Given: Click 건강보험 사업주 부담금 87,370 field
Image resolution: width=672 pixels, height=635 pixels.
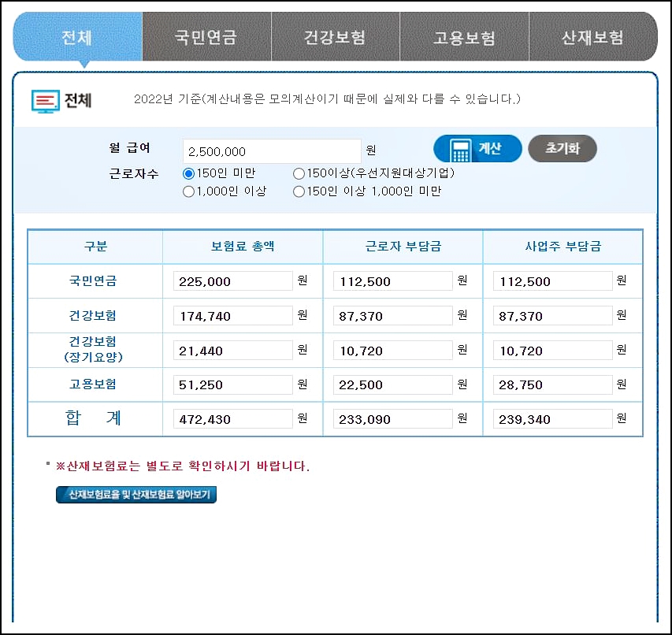Looking at the screenshot, I should (x=552, y=316).
